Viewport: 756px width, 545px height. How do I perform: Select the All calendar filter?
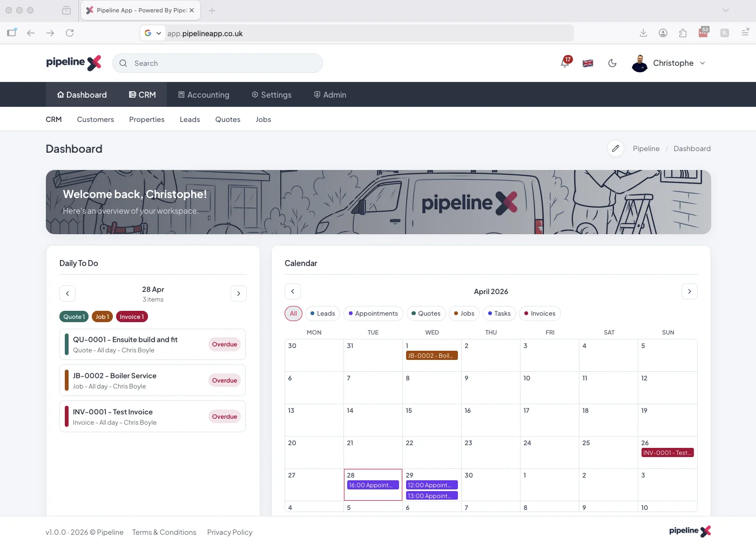coord(293,314)
